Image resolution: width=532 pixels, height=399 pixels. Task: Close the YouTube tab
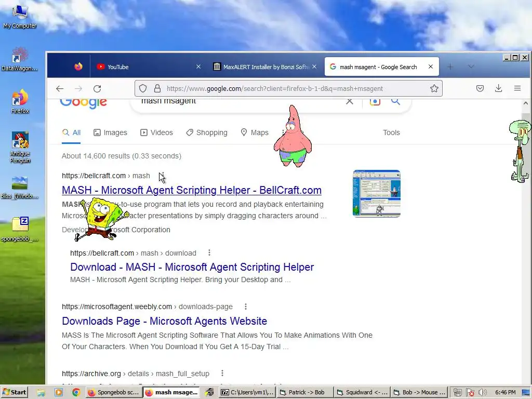click(198, 67)
